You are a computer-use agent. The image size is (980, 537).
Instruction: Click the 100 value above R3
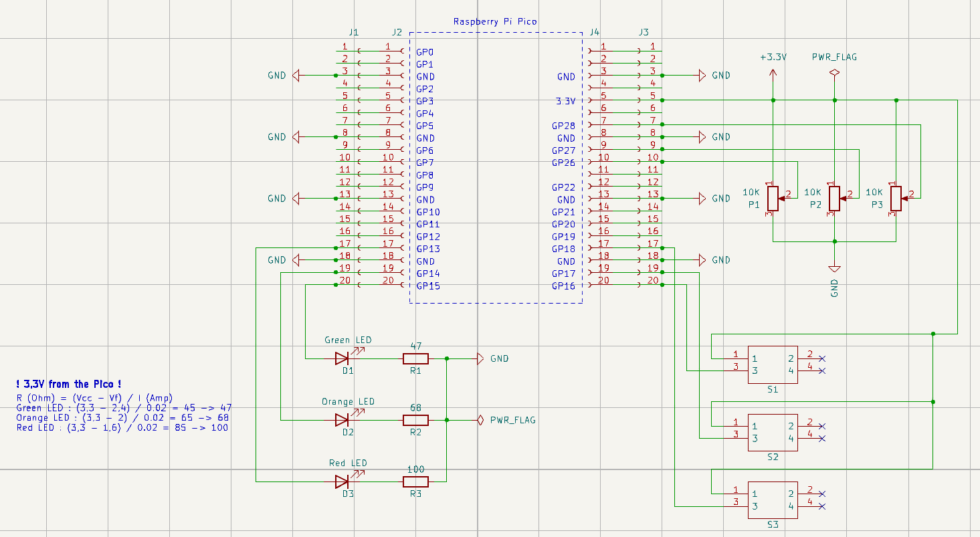click(415, 469)
